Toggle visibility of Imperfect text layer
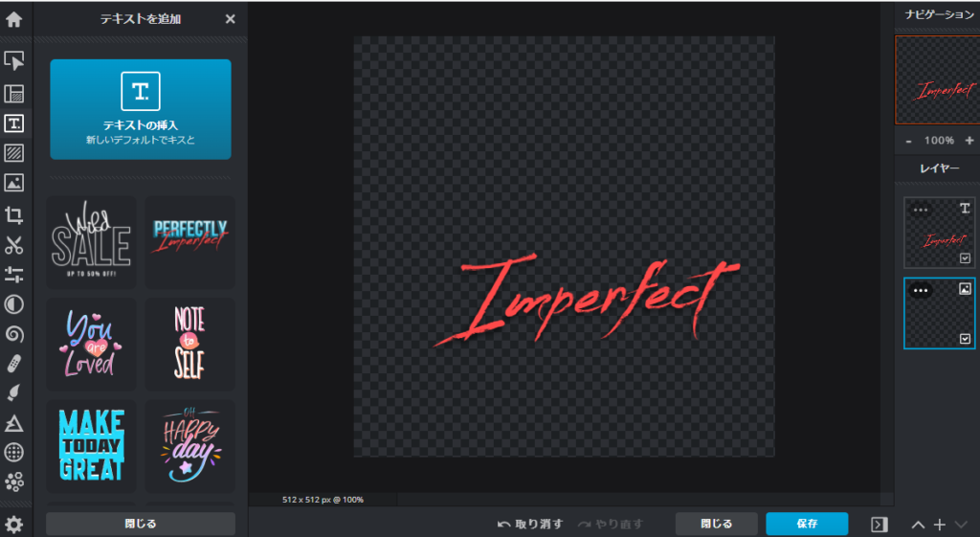This screenshot has height=537, width=980. (x=965, y=258)
